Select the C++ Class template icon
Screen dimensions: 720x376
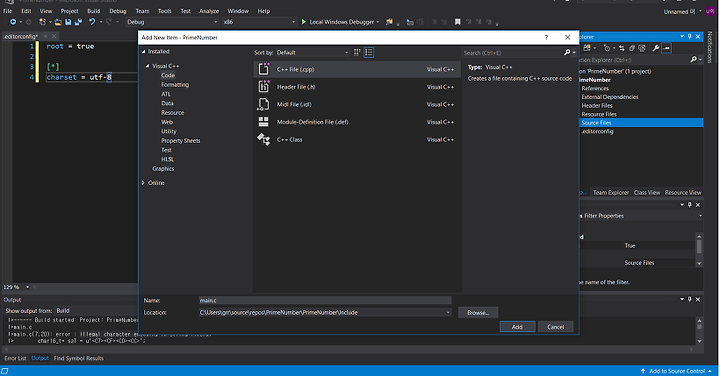(264, 139)
